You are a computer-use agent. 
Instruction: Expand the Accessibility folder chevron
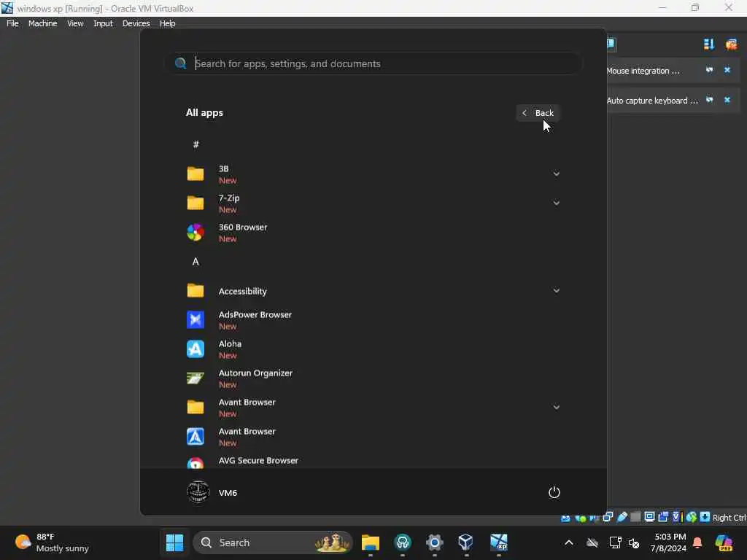coord(556,290)
